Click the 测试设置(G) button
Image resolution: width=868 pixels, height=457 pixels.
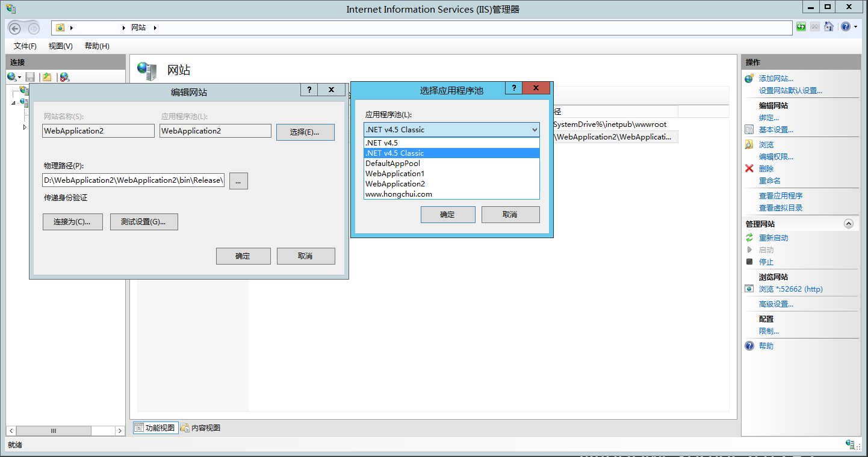tap(144, 221)
